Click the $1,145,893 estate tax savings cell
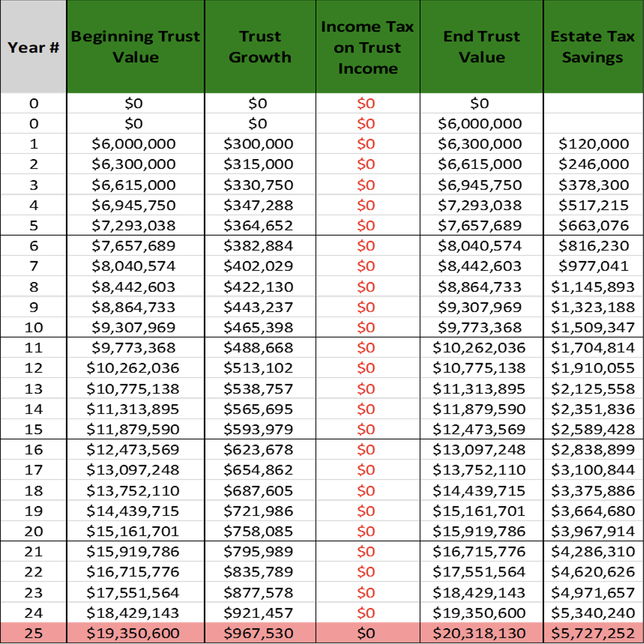The width and height of the screenshot is (644, 644). coord(594,287)
